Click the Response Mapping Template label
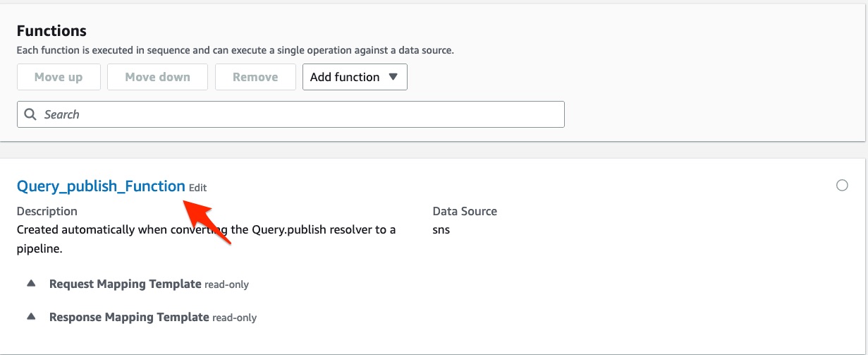Viewport: 868px width, 355px height. click(129, 317)
